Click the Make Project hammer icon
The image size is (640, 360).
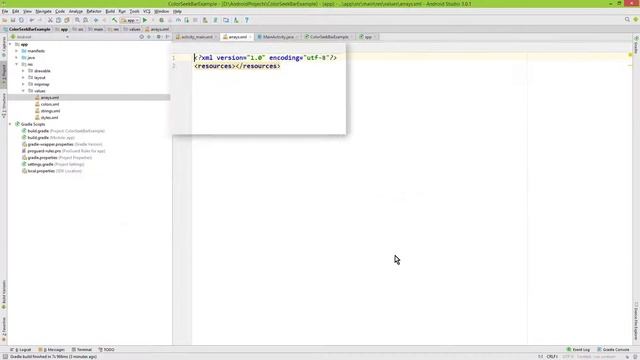(115, 20)
